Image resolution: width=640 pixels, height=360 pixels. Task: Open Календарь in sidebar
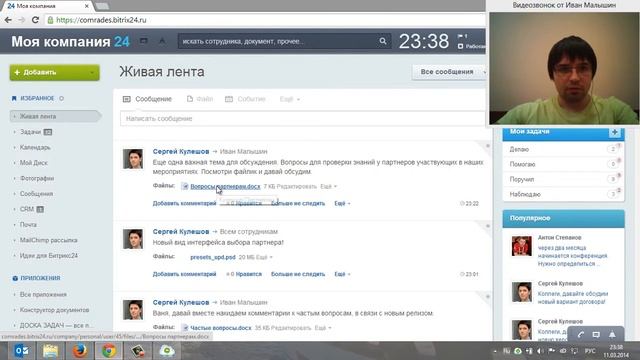pyautogui.click(x=35, y=147)
